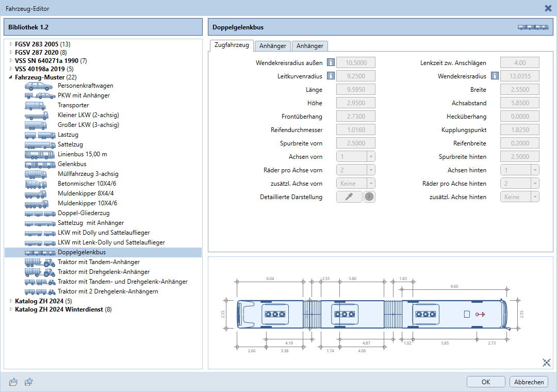Click the open library folder icon

pos(13,382)
